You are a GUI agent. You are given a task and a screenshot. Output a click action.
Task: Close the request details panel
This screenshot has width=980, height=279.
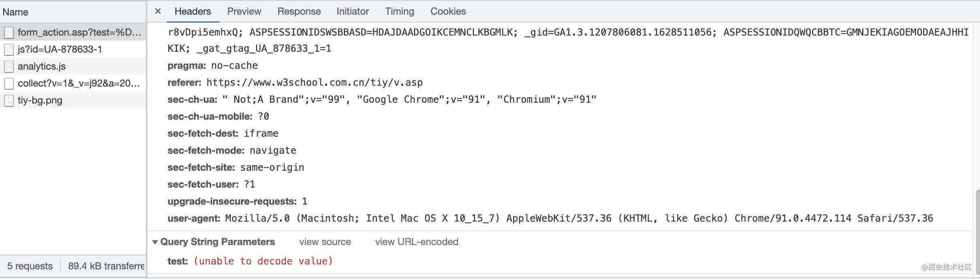158,11
